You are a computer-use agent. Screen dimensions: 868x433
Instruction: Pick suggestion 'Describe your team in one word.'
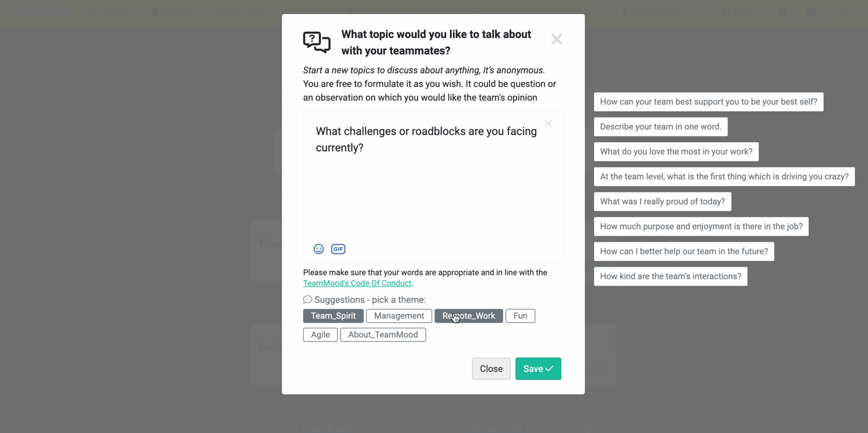click(661, 127)
